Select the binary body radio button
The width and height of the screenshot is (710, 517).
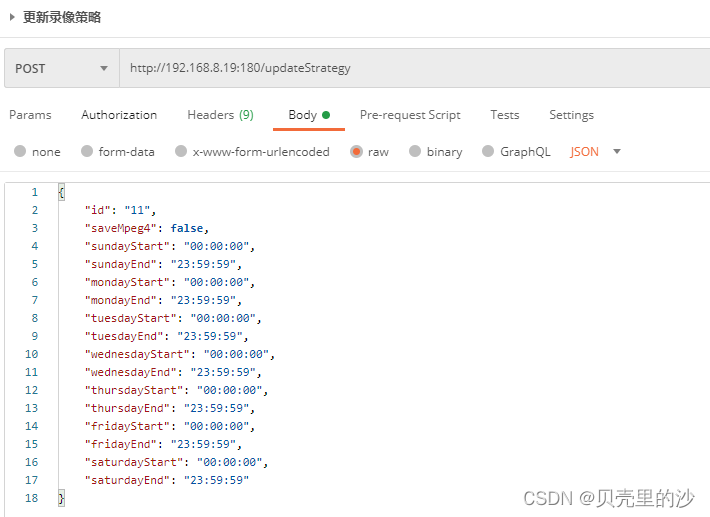[x=415, y=151]
